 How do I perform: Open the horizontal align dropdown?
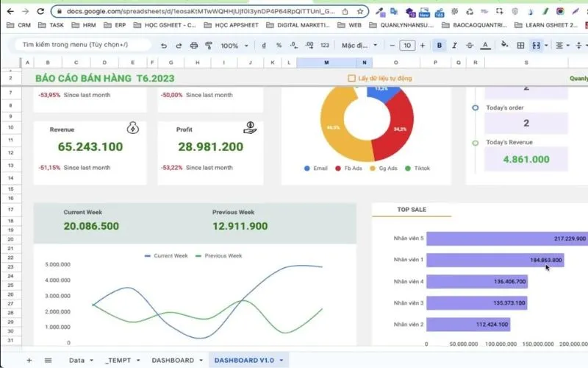(x=562, y=46)
